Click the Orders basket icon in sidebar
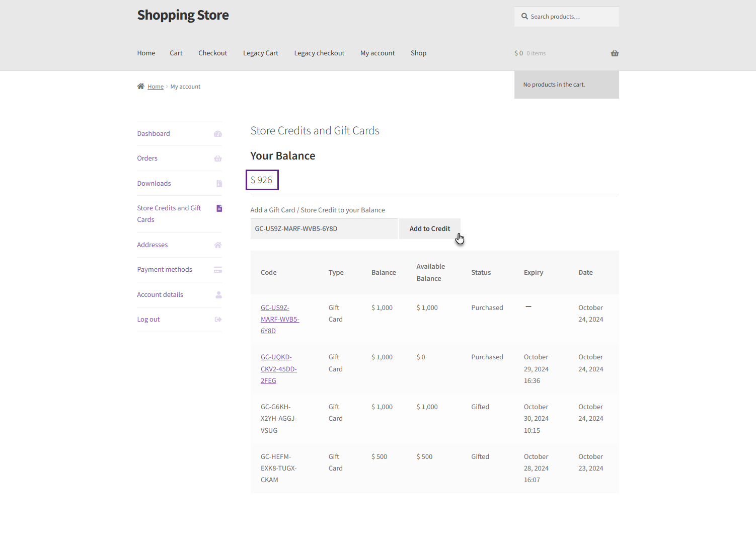 pos(218,159)
